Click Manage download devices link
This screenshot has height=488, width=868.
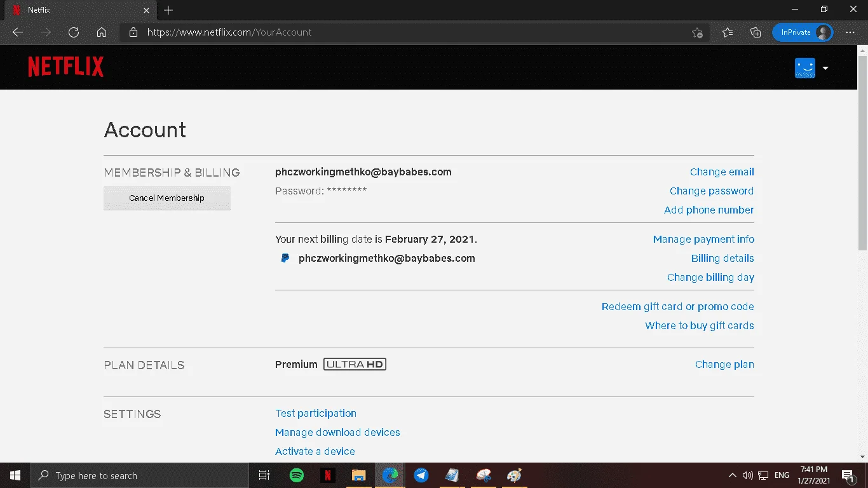coord(337,432)
